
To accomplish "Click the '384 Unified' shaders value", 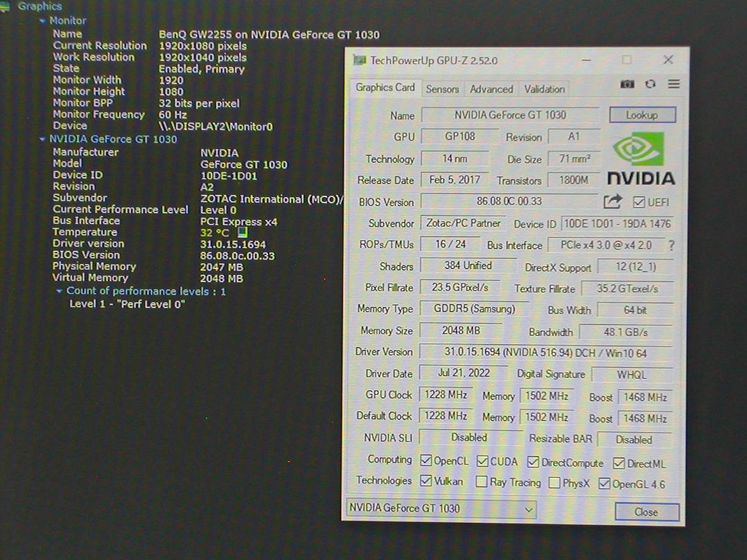I will tap(468, 265).
